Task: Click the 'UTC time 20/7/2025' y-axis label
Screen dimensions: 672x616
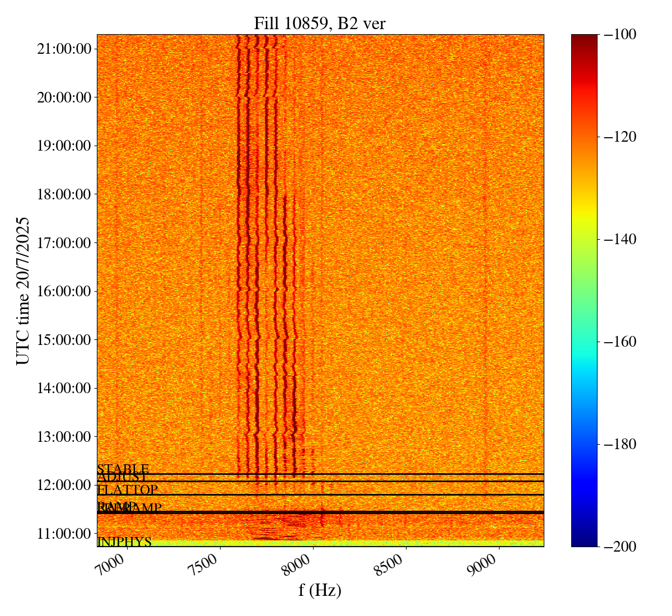Action: click(23, 291)
